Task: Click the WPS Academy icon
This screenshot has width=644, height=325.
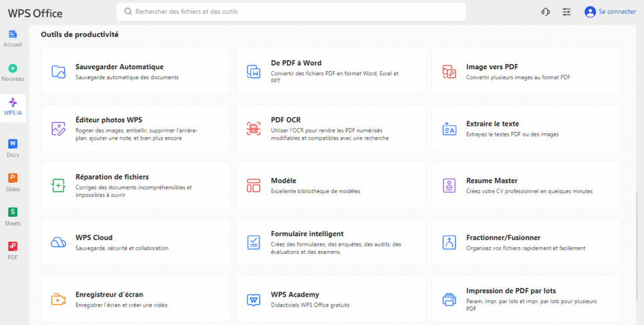Action: pyautogui.click(x=254, y=299)
